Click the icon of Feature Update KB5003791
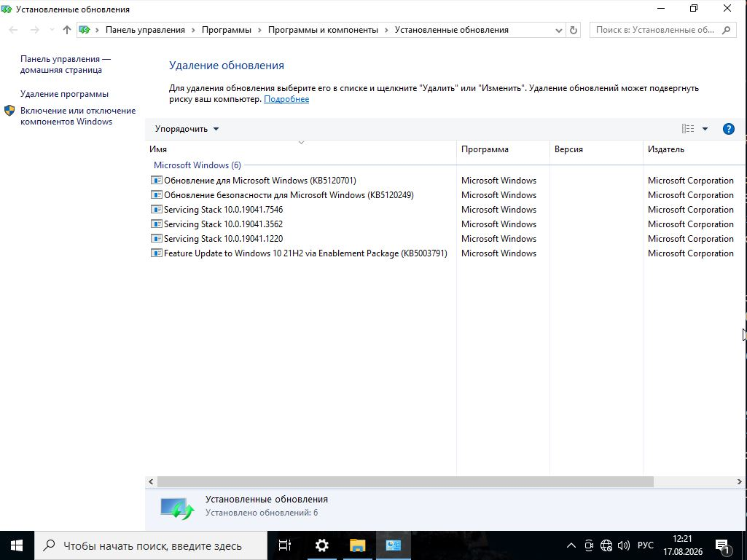The height and width of the screenshot is (560, 747). tap(156, 253)
